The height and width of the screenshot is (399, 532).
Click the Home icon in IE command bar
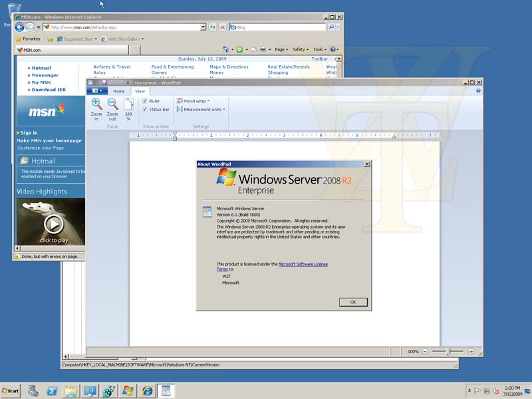coord(225,49)
